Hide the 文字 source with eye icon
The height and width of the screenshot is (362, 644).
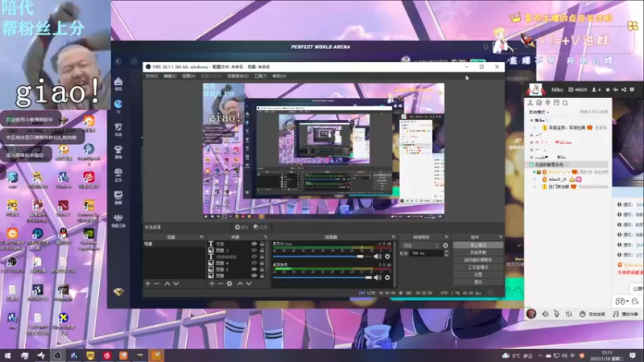(x=254, y=244)
